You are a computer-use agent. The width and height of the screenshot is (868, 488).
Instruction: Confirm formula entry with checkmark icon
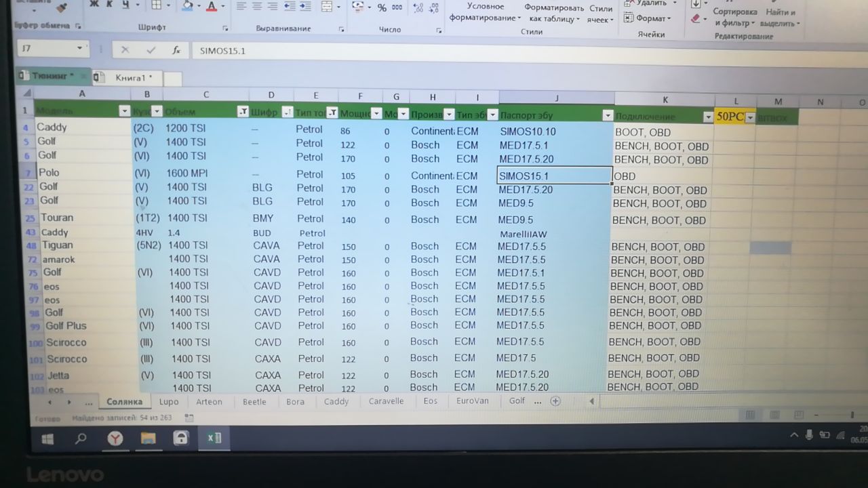coord(151,50)
